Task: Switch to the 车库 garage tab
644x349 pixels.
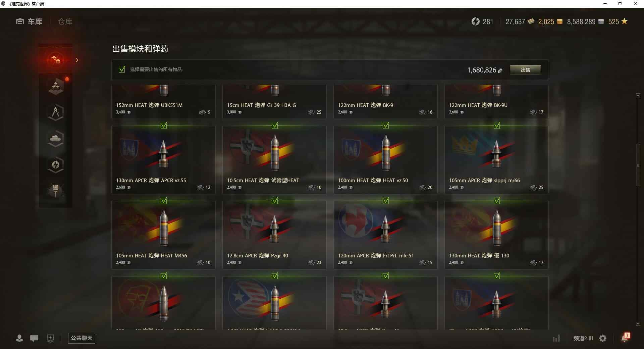Action: click(x=29, y=21)
